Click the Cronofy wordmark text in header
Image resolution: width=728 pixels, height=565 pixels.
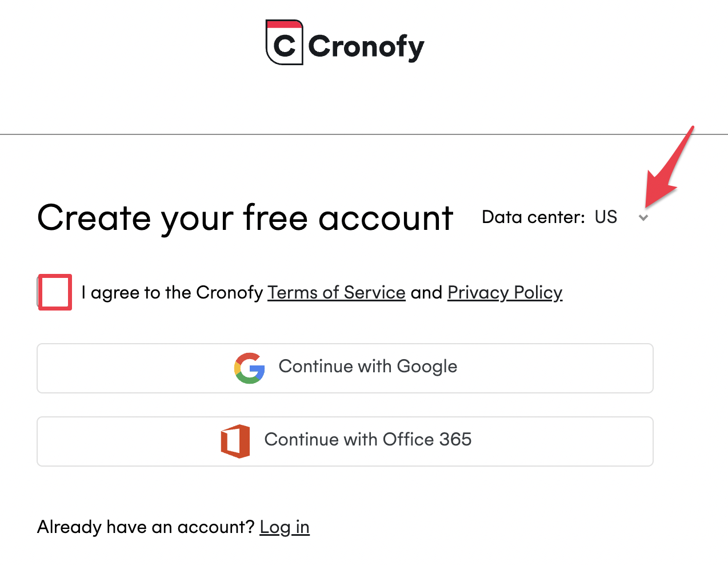click(366, 46)
